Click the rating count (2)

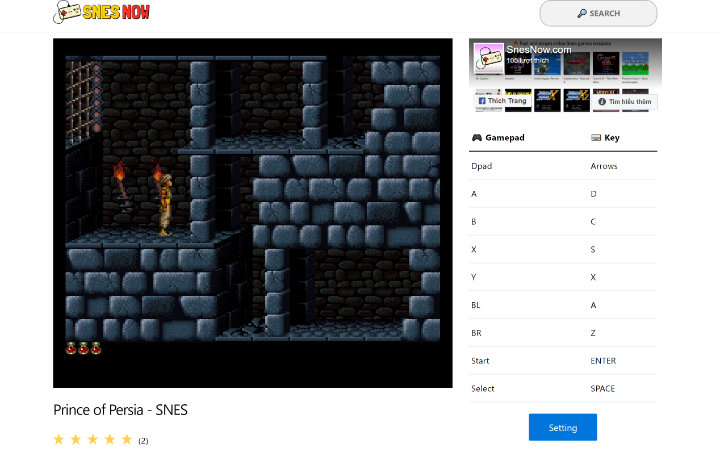[143, 441]
